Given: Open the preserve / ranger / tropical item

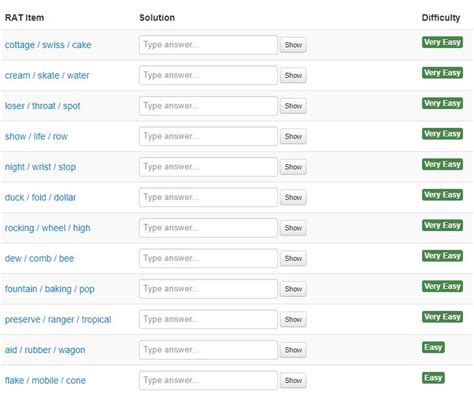Looking at the screenshot, I should click(58, 320).
